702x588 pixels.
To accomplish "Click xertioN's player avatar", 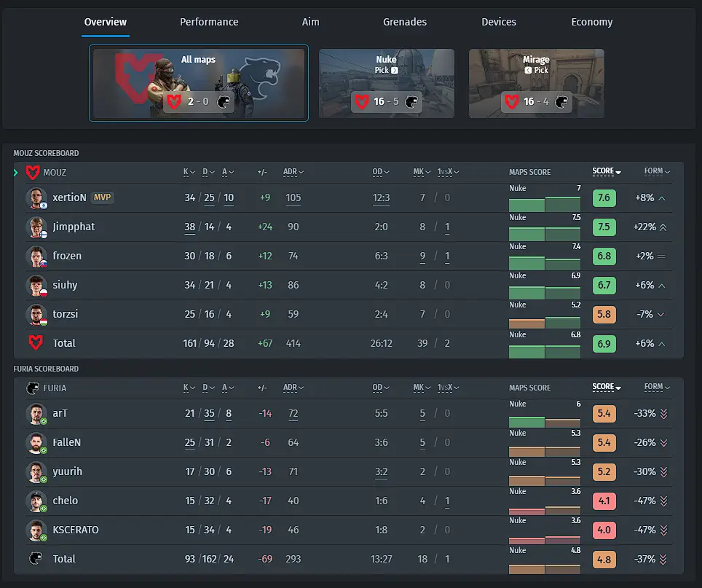I will click(36, 198).
